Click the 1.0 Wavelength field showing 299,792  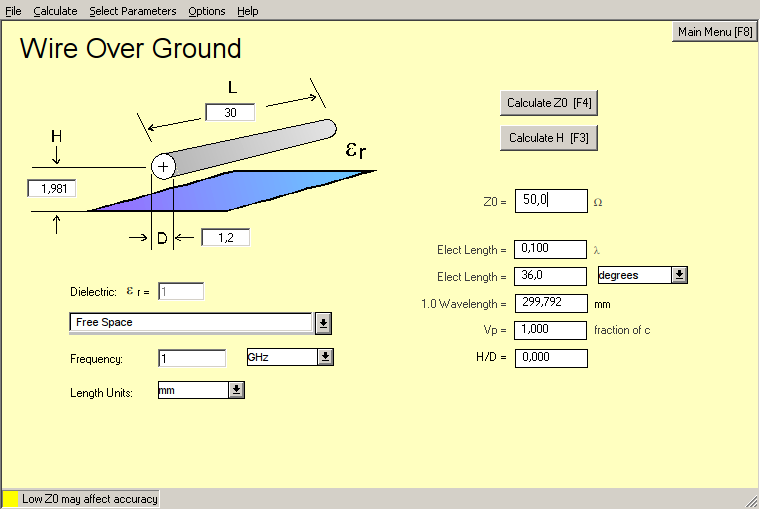[x=551, y=303]
